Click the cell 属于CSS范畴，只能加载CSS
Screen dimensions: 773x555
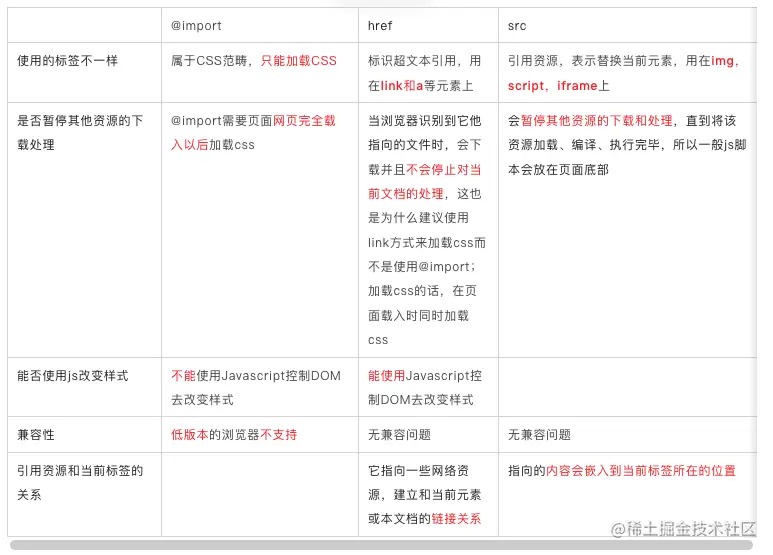260,73
